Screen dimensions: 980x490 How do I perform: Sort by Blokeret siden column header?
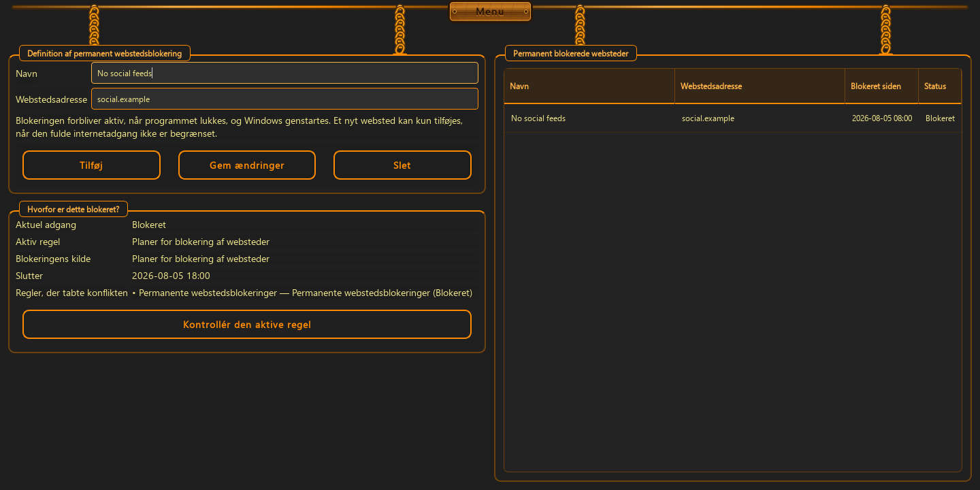(881, 86)
